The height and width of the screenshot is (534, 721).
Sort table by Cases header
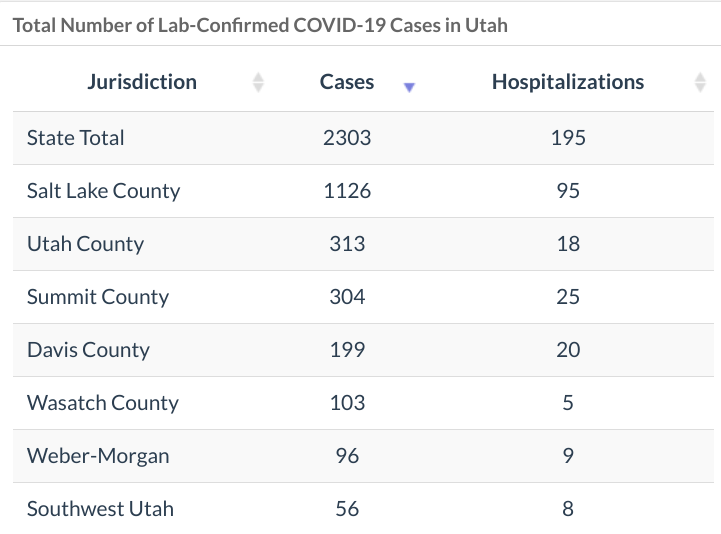[347, 82]
